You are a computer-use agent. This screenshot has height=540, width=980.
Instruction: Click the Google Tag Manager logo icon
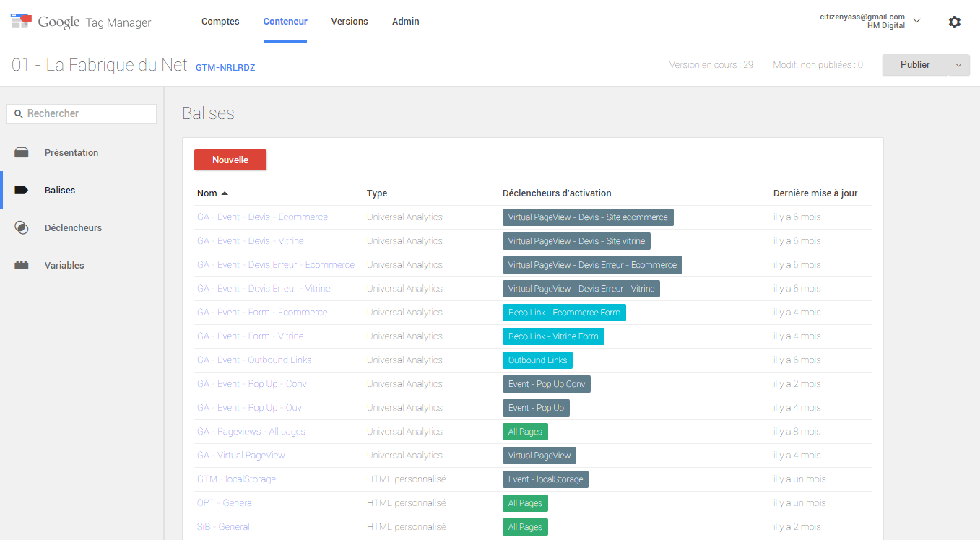click(21, 21)
